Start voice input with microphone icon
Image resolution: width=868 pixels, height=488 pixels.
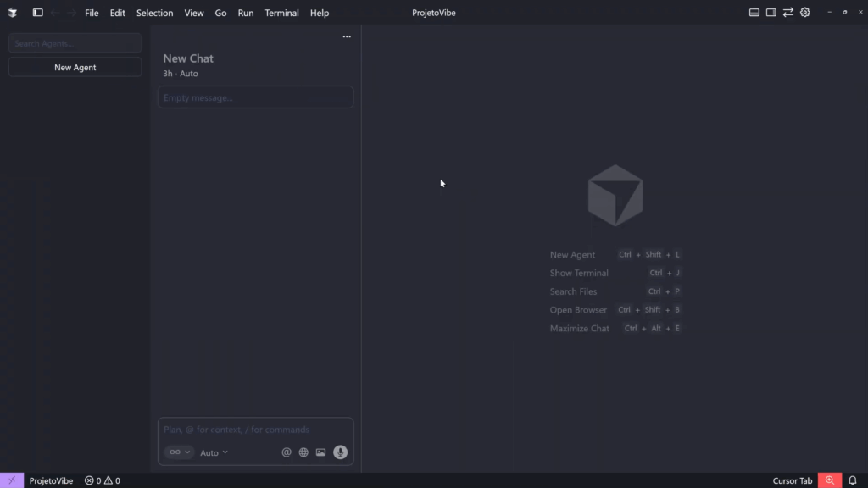(341, 452)
